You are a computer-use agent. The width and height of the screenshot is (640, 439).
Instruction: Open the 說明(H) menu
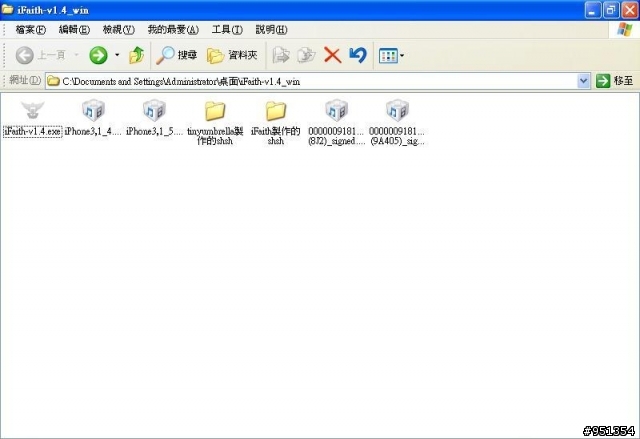[271, 29]
